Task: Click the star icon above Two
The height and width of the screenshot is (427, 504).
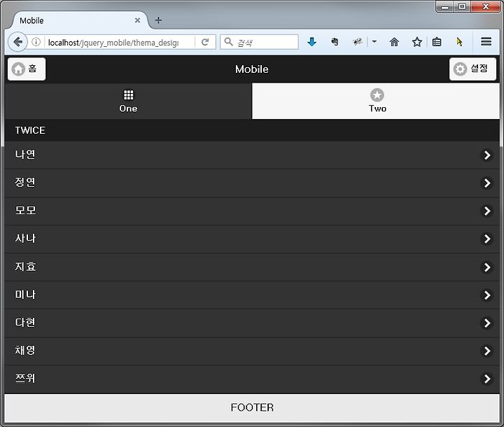Action: [377, 95]
